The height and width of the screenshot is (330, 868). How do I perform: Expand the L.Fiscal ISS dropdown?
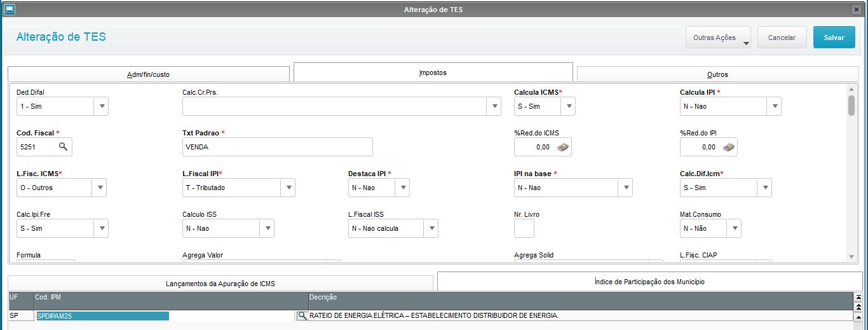pyautogui.click(x=431, y=228)
